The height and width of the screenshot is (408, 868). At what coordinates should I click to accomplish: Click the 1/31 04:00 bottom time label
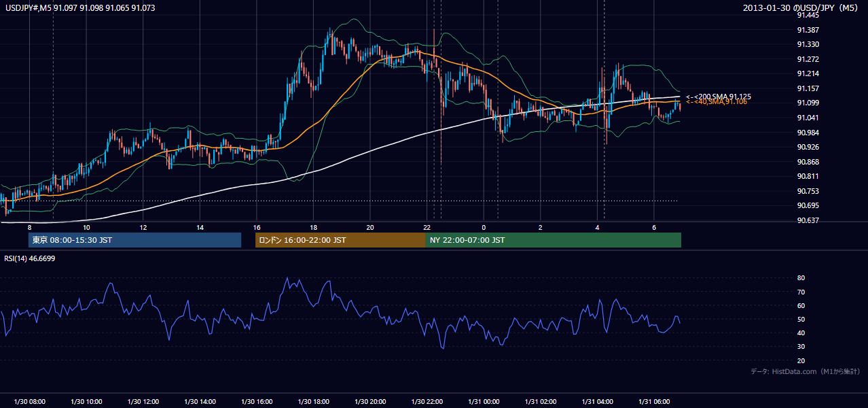598,402
